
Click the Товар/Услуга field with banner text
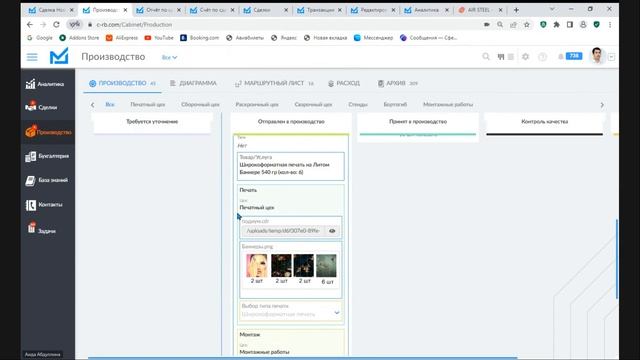click(x=291, y=166)
